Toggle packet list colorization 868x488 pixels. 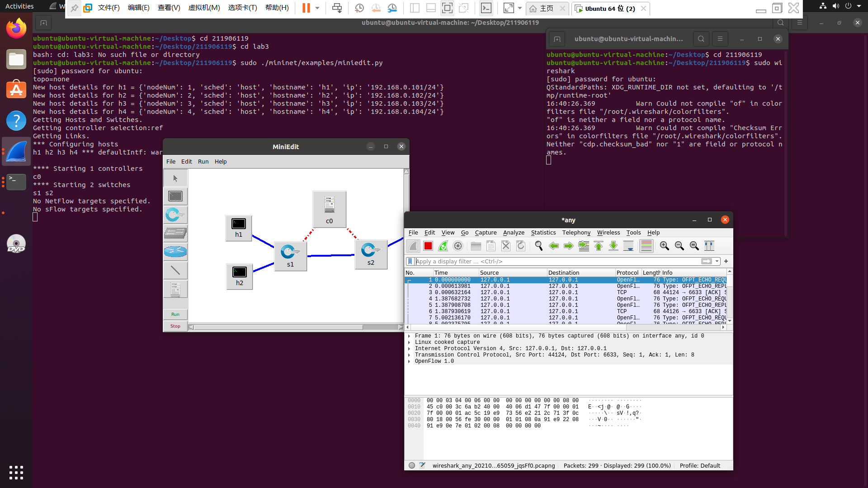(646, 246)
